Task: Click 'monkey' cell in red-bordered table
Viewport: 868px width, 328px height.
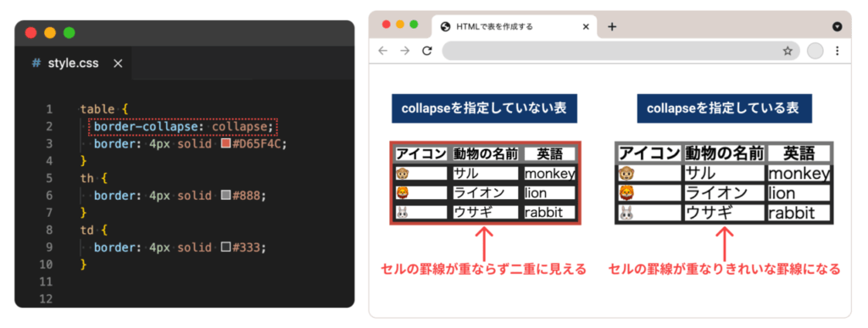Action: click(549, 173)
